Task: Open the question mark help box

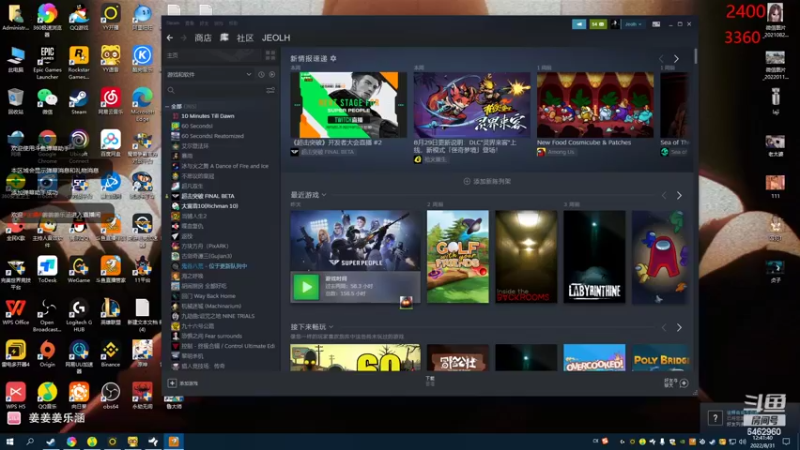Action: pyautogui.click(x=715, y=418)
